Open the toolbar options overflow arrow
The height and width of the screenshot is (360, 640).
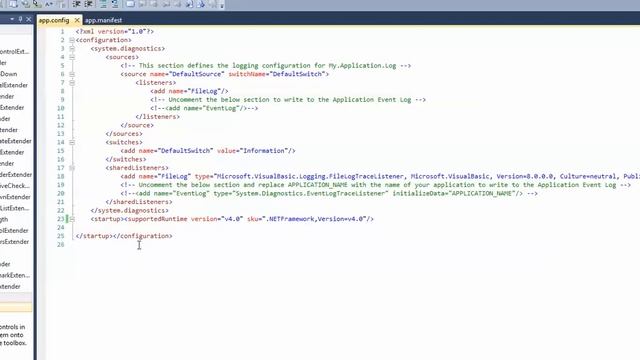(222, 5)
